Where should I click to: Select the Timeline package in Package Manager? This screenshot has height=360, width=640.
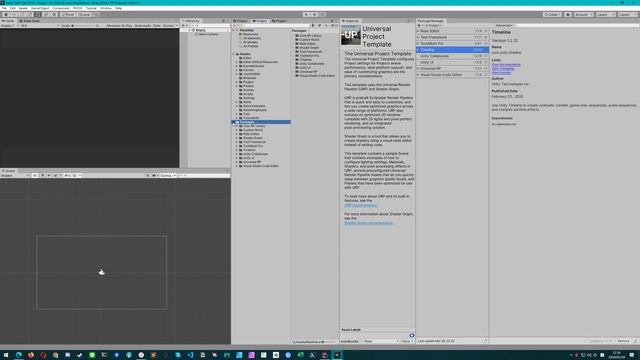[452, 50]
